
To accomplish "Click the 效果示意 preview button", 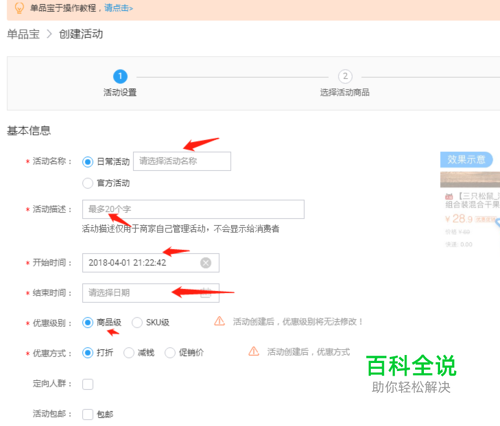I will pos(467,160).
